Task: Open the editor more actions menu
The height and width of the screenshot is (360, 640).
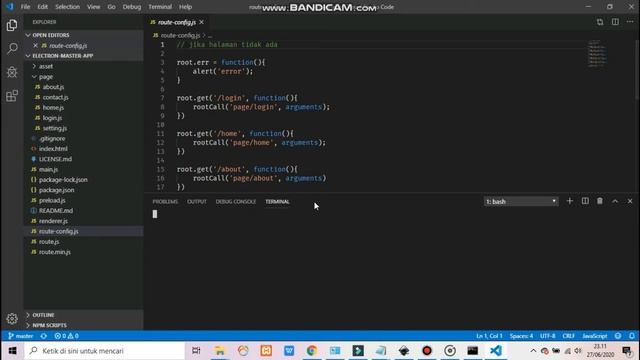Action: pos(630,22)
